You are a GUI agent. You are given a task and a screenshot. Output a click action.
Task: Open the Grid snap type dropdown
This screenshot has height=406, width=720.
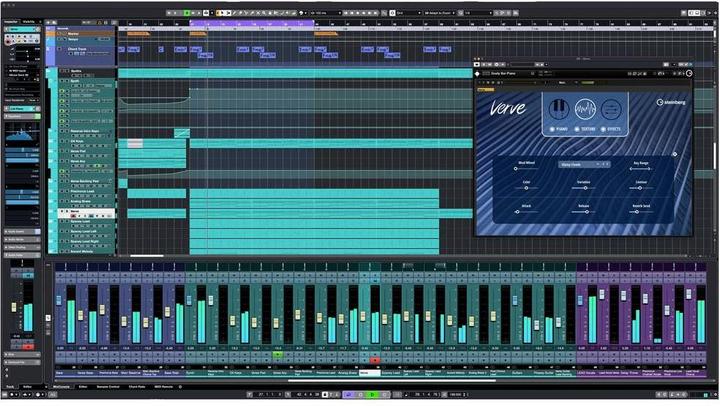pyautogui.click(x=408, y=13)
